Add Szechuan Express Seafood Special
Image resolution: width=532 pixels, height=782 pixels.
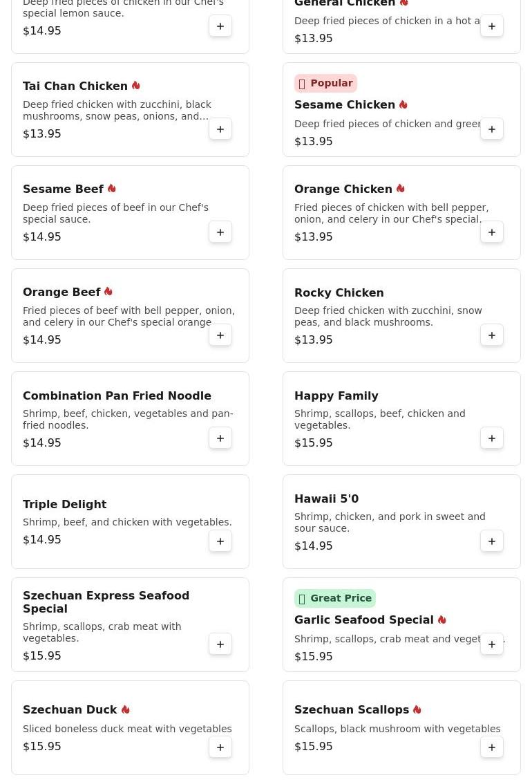220,644
